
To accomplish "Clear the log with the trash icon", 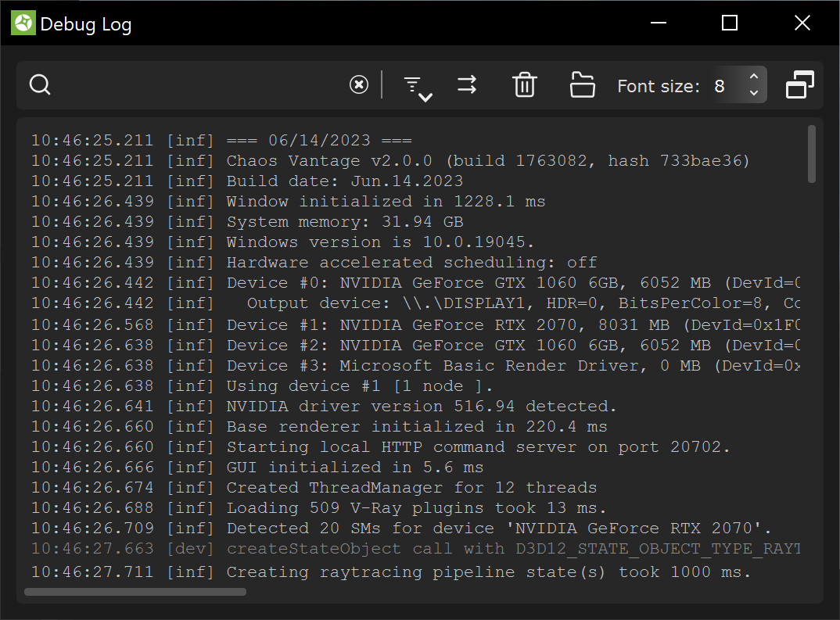I will click(525, 84).
